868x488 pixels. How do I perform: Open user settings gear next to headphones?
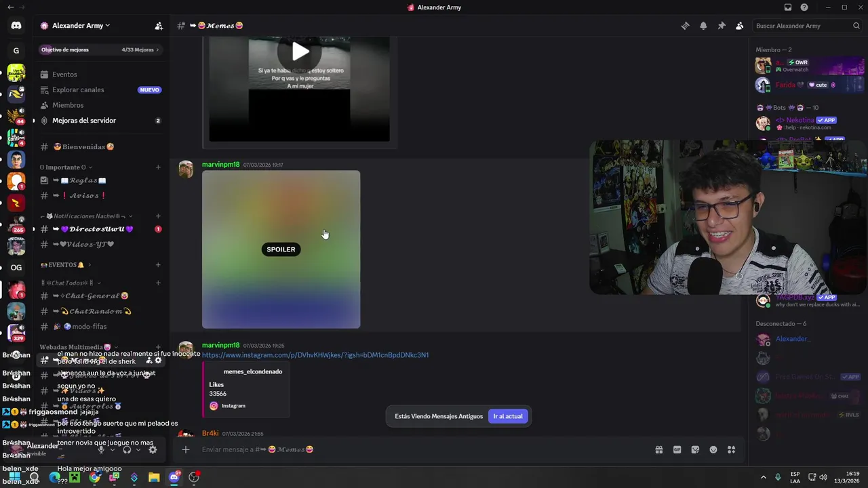pyautogui.click(x=153, y=449)
